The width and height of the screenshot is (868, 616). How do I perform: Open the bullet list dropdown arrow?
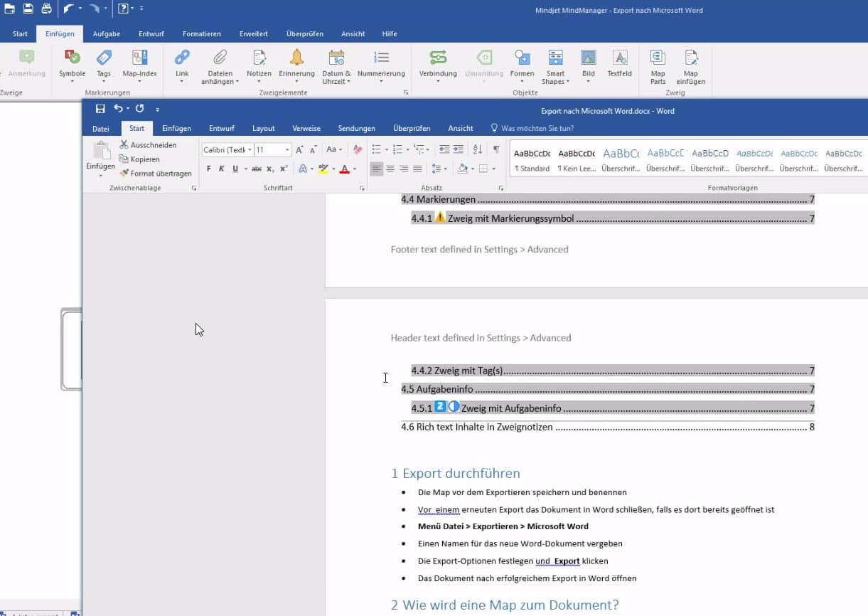pyautogui.click(x=386, y=150)
